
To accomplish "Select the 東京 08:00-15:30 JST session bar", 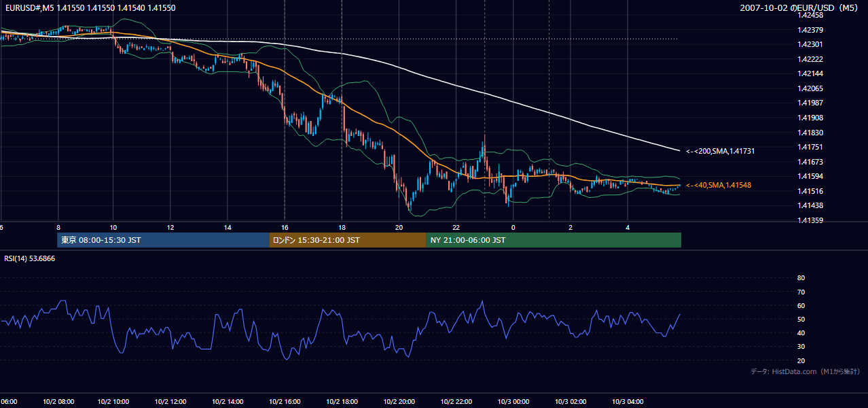I will pyautogui.click(x=163, y=240).
